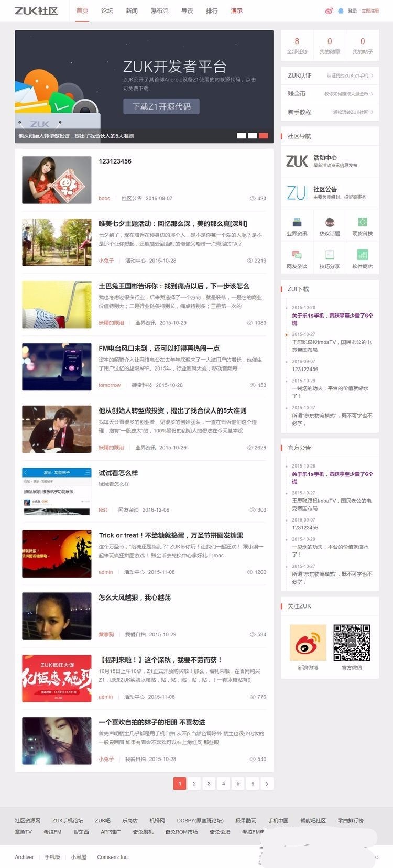Open the 我的帖子 counter
The image size is (393, 868).
tap(363, 46)
